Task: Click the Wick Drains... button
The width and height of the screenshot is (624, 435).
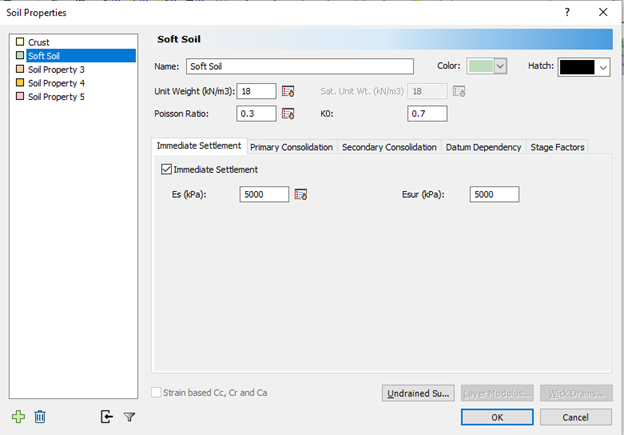Action: click(x=576, y=393)
